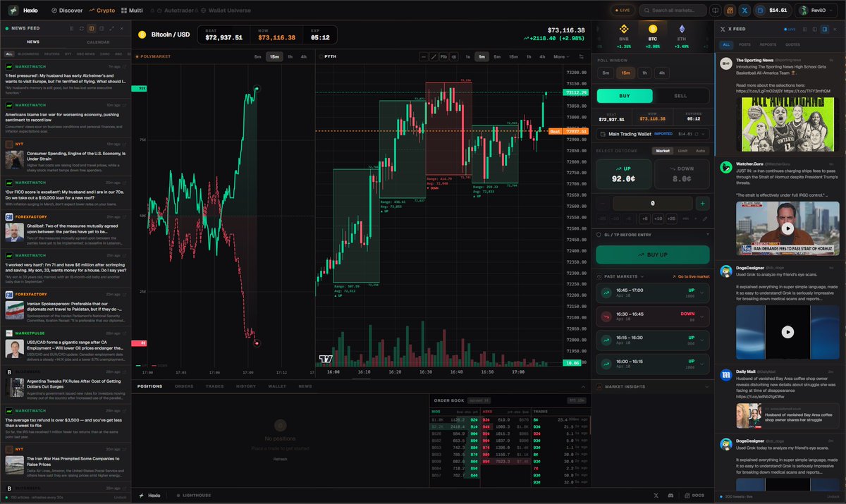Open the DOCS link in footer
846x504 pixels.
[x=695, y=496]
